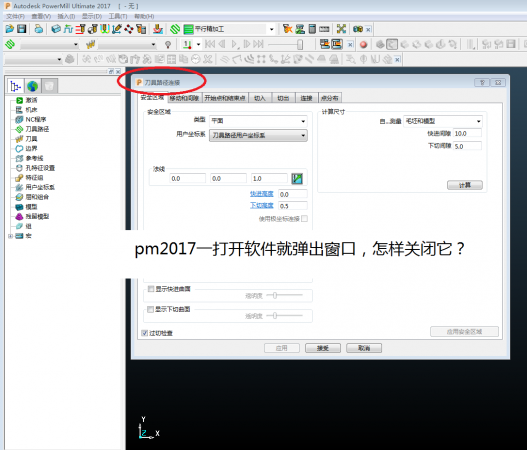Click the print icon in main toolbar
The image size is (527, 450).
click(x=39, y=29)
